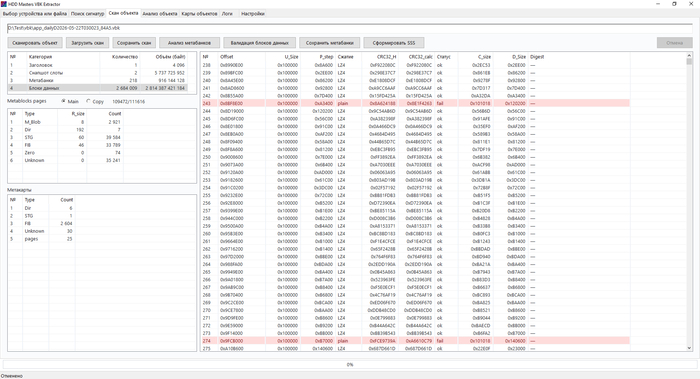Click the Сохранить метабанки button
Screen dimensions: 700x379
(329, 43)
